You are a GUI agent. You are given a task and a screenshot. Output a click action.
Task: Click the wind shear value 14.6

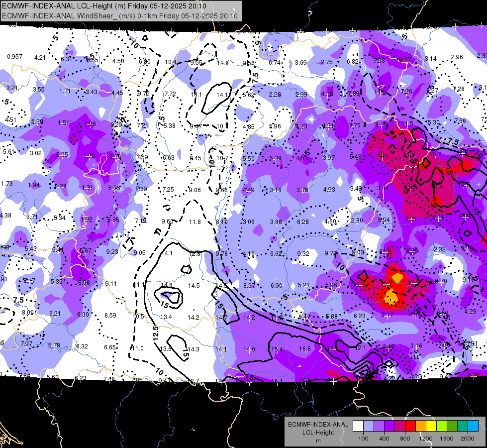(167, 285)
